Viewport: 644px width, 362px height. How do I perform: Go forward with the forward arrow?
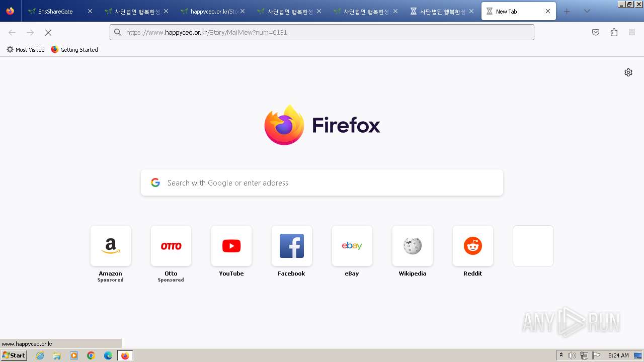30,32
